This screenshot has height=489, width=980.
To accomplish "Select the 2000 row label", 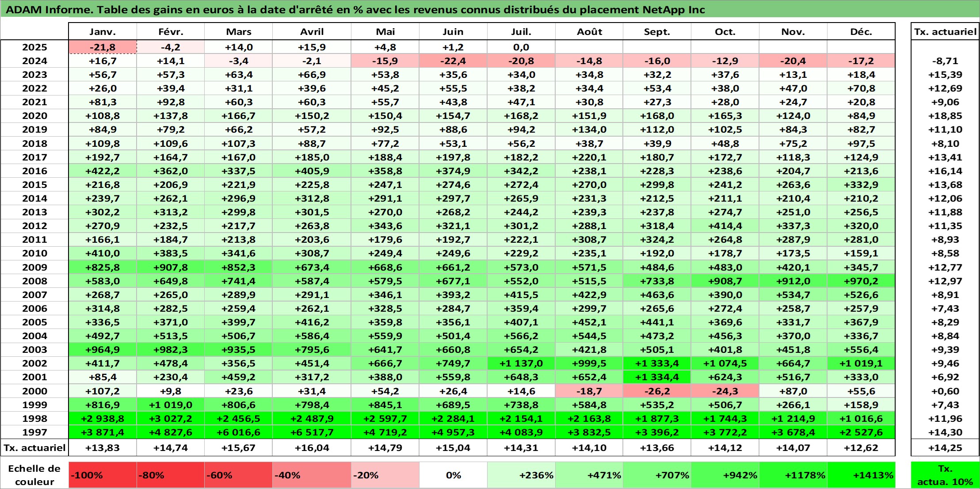I will [x=34, y=391].
